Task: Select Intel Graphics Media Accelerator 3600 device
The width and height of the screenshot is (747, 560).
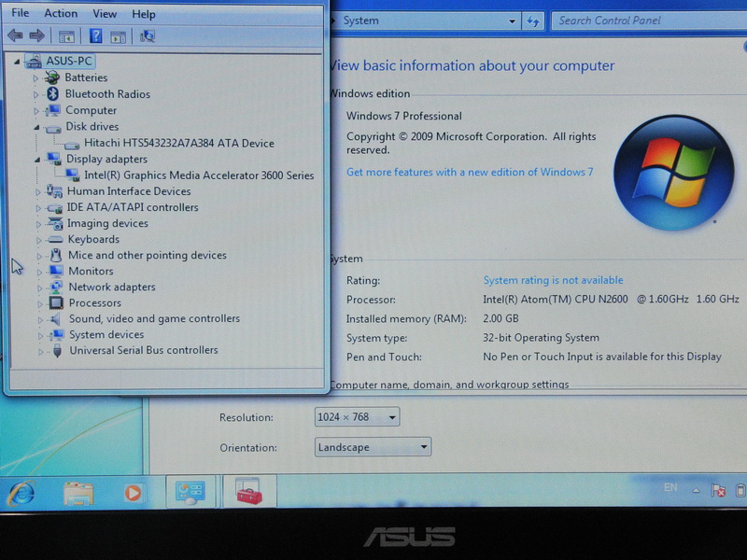Action: pos(198,175)
